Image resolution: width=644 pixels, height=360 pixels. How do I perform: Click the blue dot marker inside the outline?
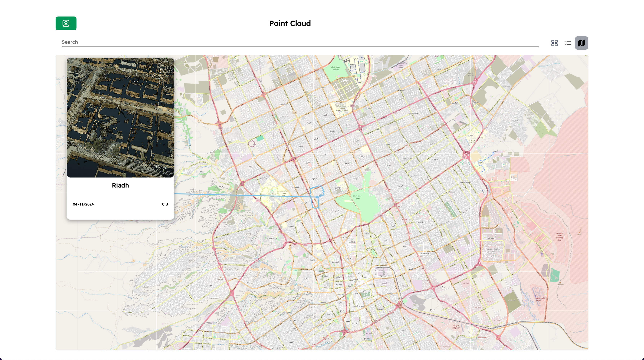point(317,197)
